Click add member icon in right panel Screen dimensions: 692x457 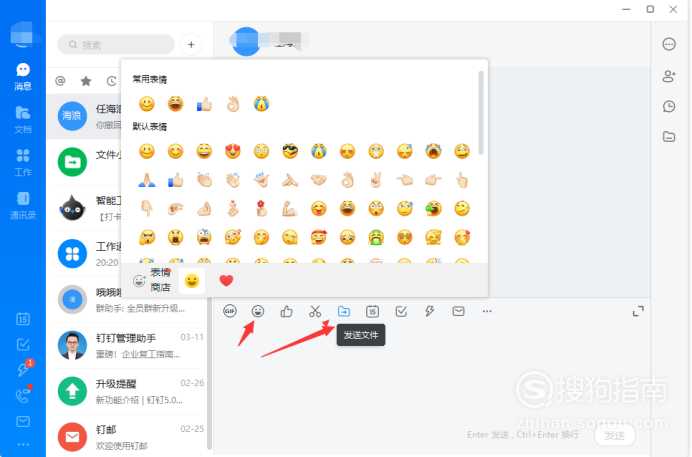coord(669,76)
